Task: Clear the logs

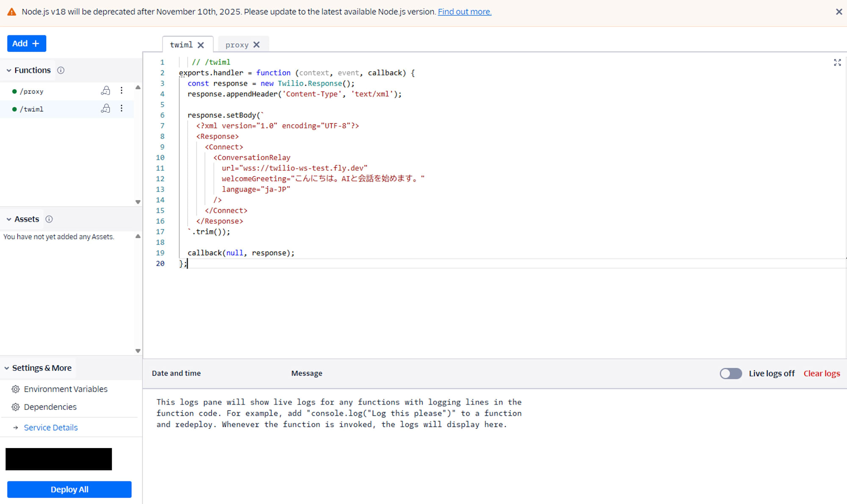Action: click(x=822, y=373)
